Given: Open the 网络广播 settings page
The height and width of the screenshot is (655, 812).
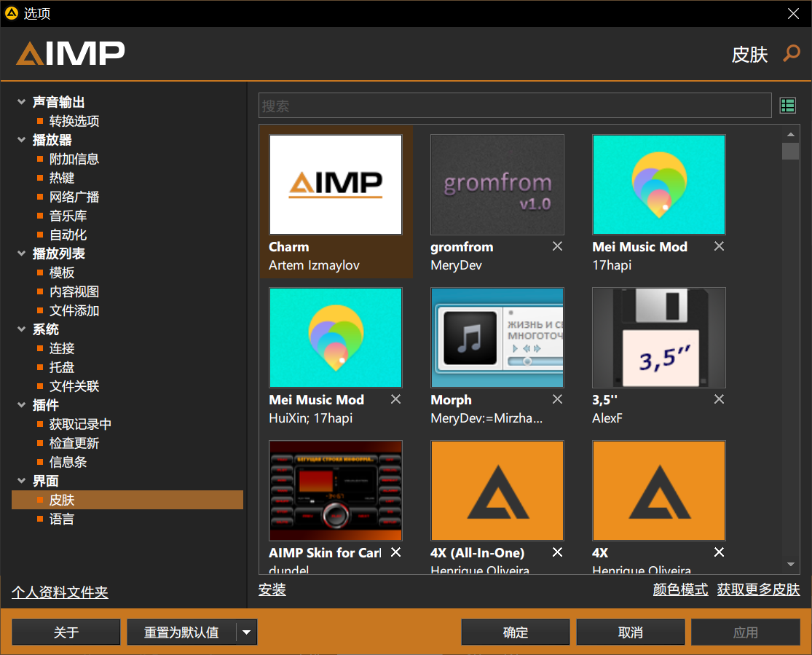Looking at the screenshot, I should click(74, 197).
